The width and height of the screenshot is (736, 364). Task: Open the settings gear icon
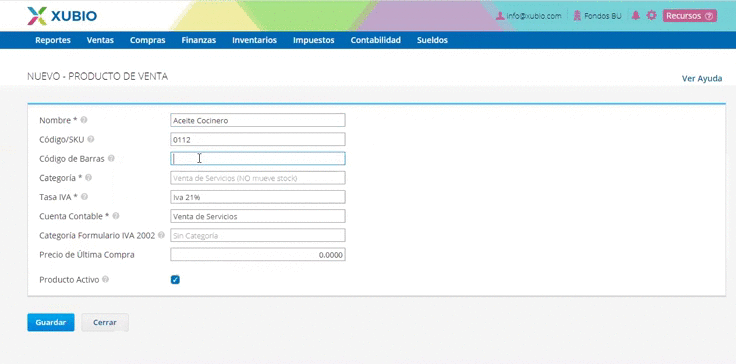(x=651, y=15)
